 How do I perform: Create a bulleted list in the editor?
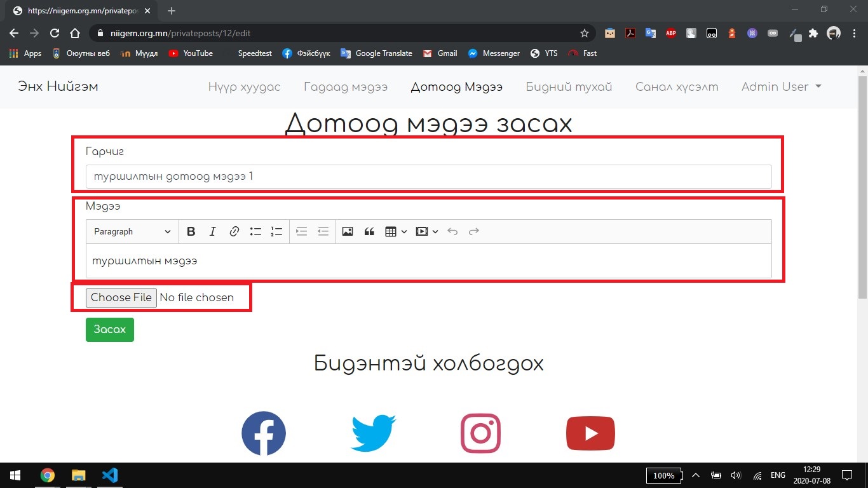coord(255,232)
